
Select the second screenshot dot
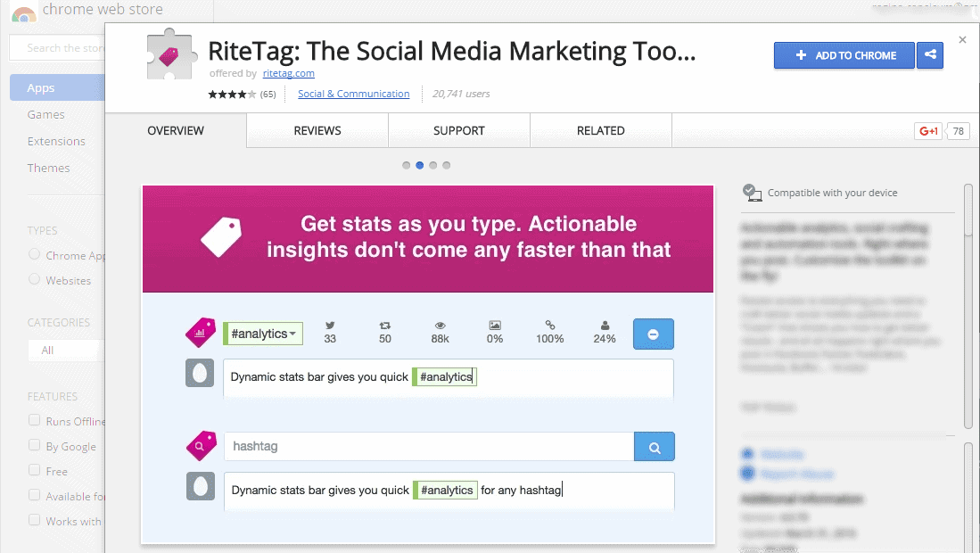[x=419, y=166]
